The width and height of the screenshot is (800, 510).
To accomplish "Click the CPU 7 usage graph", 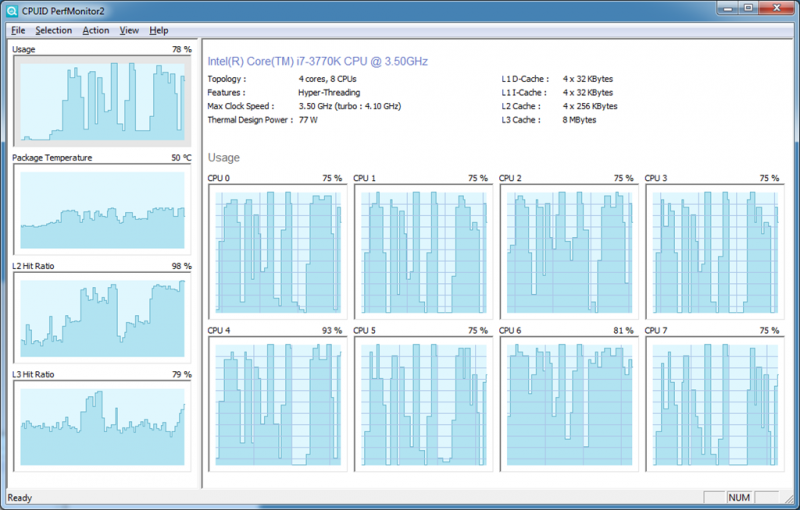I will pos(712,404).
